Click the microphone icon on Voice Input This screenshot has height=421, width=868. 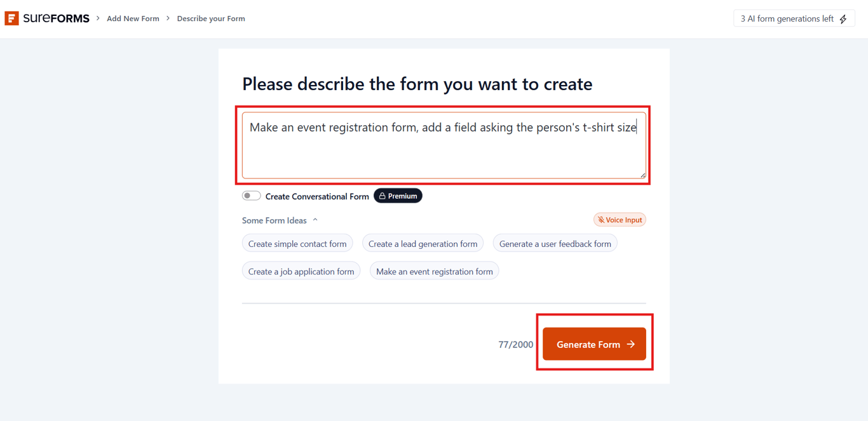[602, 219]
